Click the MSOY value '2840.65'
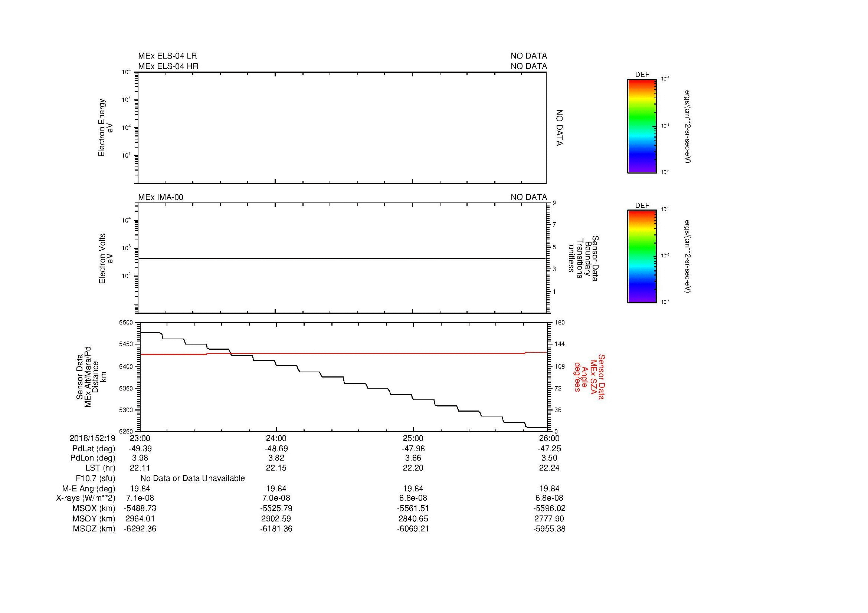Screen dimensions: 868x613 (413, 519)
